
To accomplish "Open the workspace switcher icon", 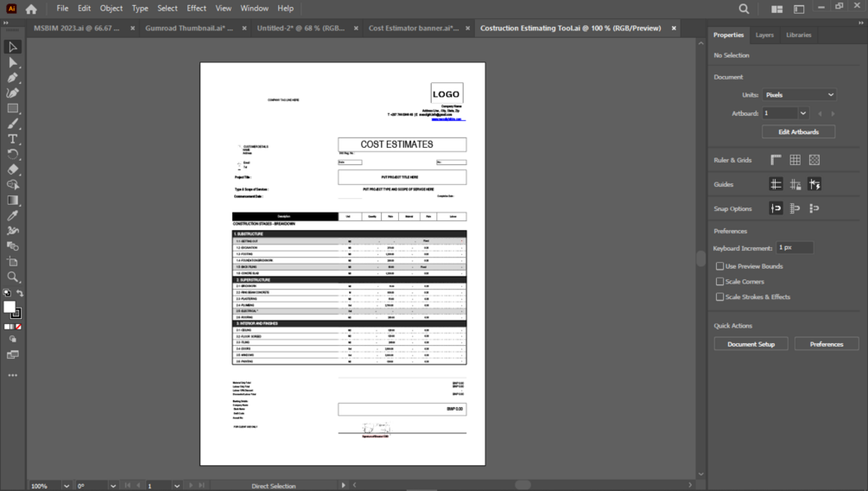I will [x=799, y=9].
